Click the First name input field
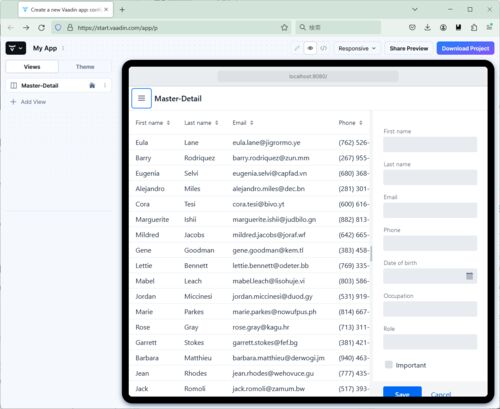Image resolution: width=500 pixels, height=409 pixels. (x=430, y=144)
